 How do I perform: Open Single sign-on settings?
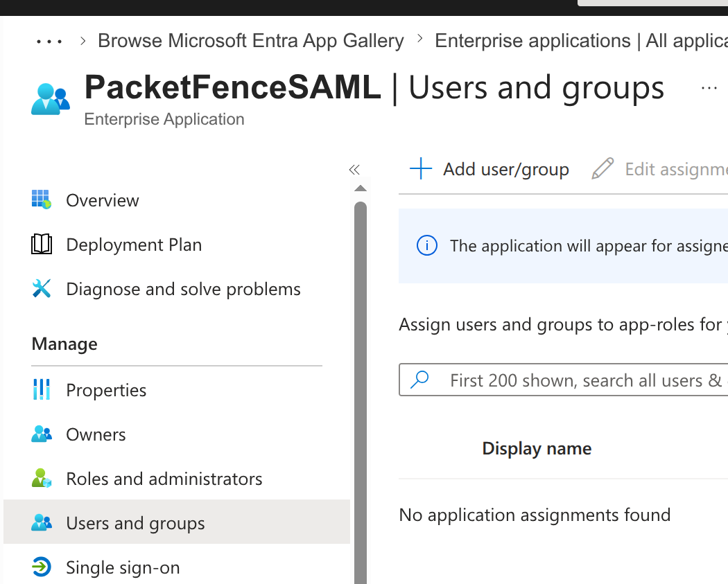point(176,567)
